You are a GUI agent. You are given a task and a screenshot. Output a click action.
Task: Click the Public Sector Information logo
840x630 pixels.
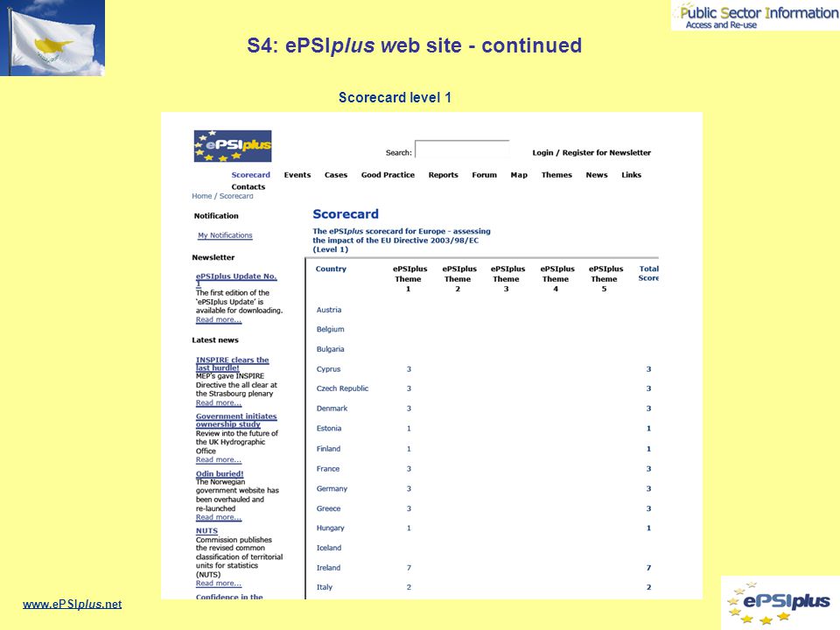[x=755, y=16]
